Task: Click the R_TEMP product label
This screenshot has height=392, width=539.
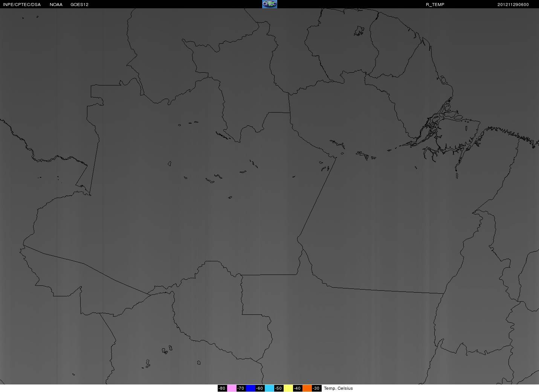Action: (x=435, y=5)
